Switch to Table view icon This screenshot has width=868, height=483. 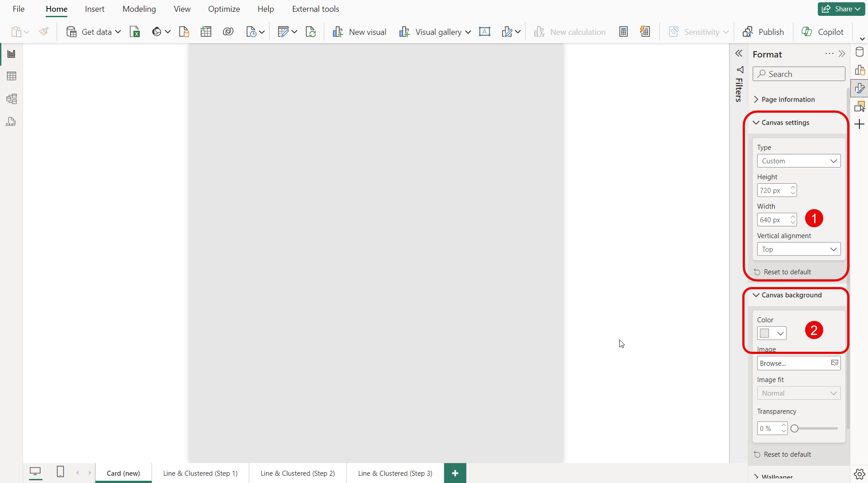11,76
